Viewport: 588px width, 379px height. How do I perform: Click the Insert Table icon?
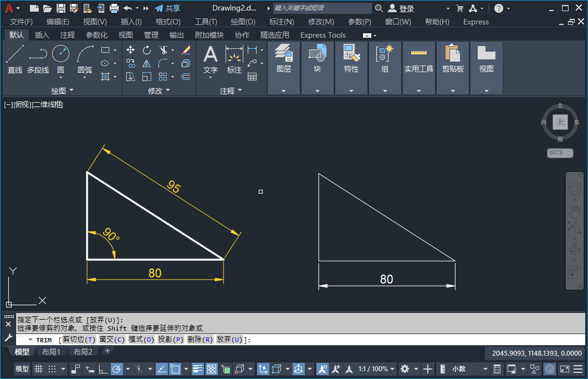coord(252,77)
